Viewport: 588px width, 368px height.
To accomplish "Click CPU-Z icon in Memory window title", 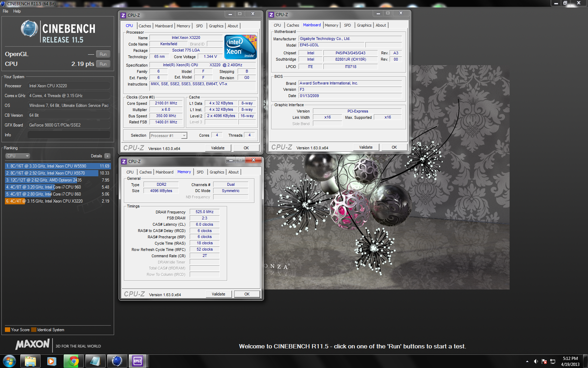I will (x=124, y=161).
